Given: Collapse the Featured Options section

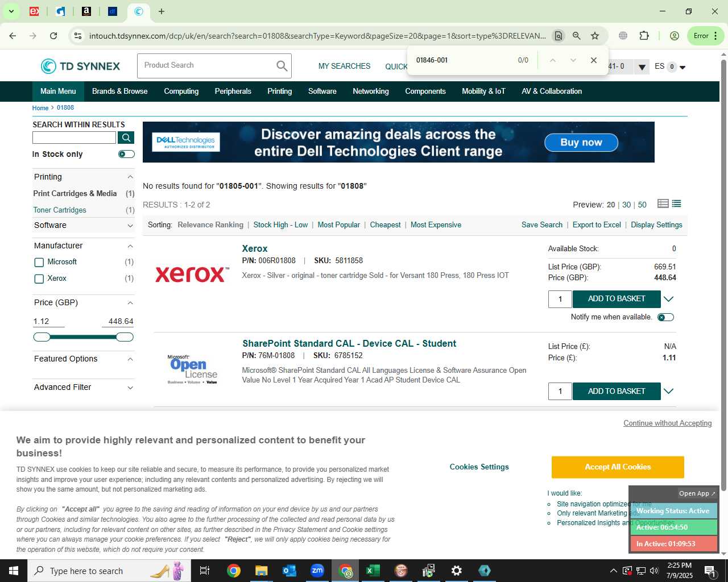Looking at the screenshot, I should click(x=130, y=359).
